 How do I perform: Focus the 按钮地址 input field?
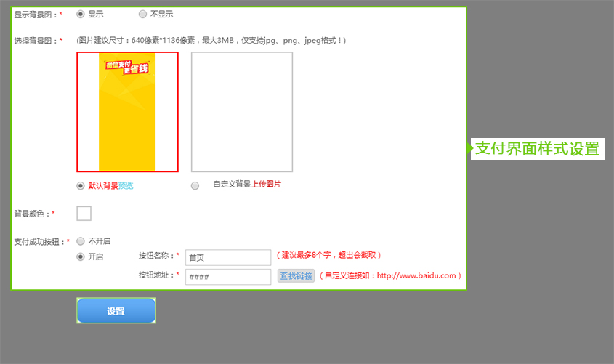(x=228, y=277)
